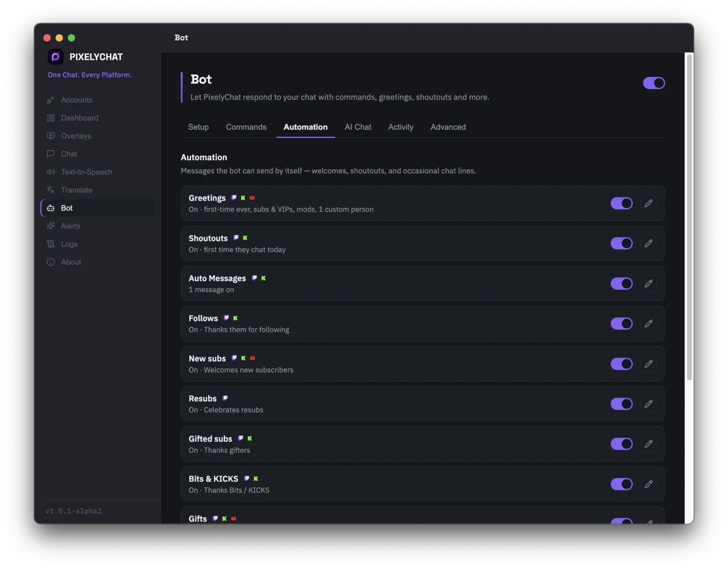This screenshot has height=569, width=728.
Task: Click version label v1.0.1-alpha2
Action: (73, 511)
